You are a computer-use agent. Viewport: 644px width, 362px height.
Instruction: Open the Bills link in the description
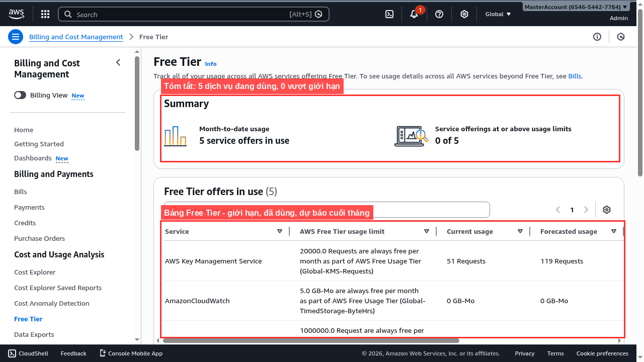click(575, 76)
